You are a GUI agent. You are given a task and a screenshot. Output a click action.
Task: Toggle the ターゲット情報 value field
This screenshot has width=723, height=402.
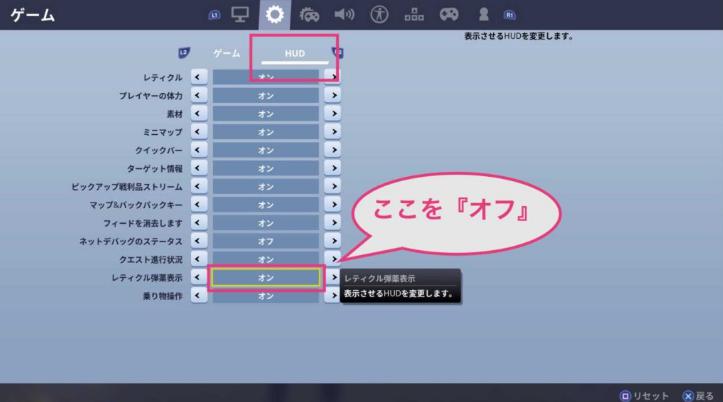(x=266, y=168)
